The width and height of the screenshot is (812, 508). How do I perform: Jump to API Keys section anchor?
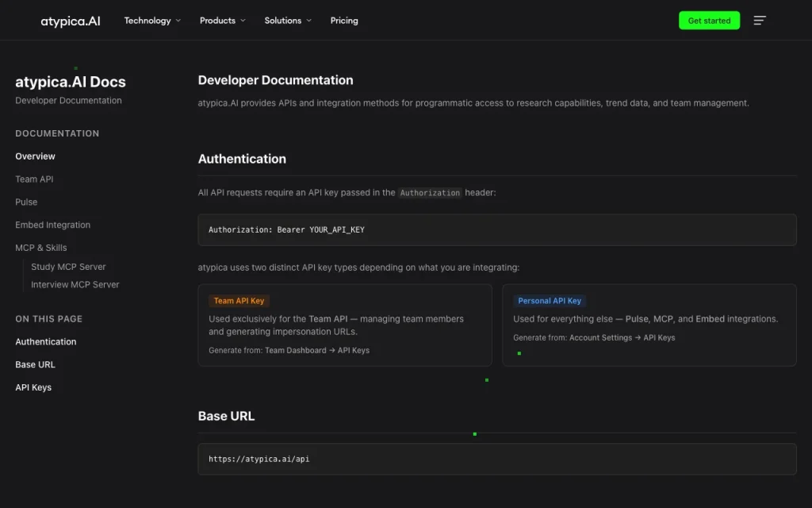coord(33,387)
